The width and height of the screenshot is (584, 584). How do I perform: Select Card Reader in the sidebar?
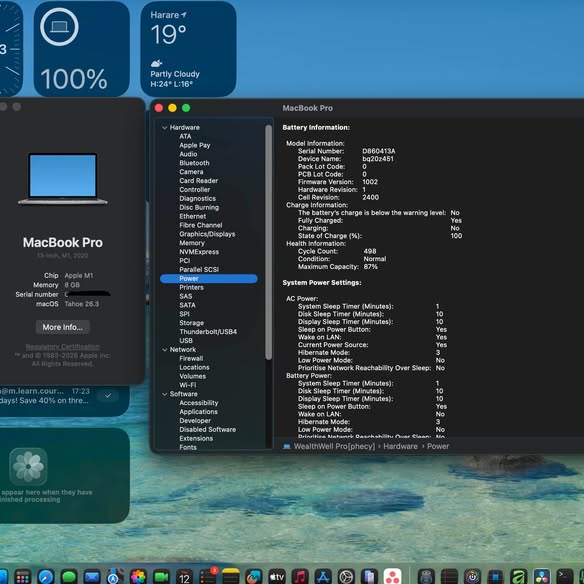pos(199,181)
